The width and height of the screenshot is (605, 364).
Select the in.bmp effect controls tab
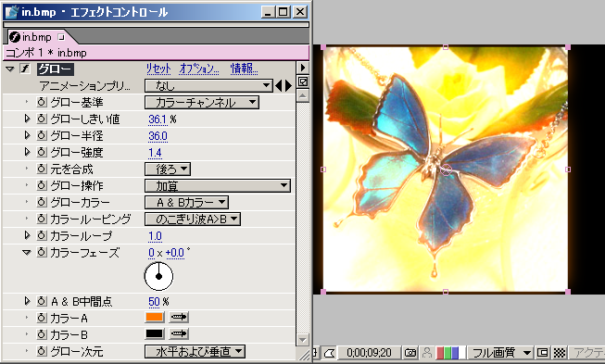click(37, 37)
